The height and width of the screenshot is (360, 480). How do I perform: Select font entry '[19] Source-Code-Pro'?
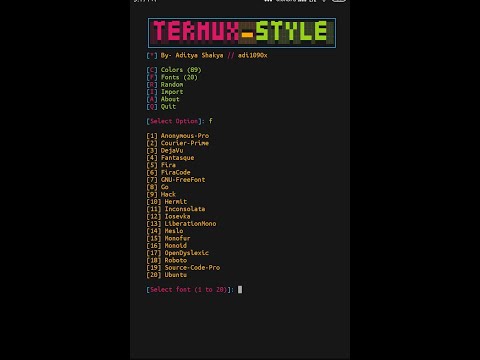[183, 268]
